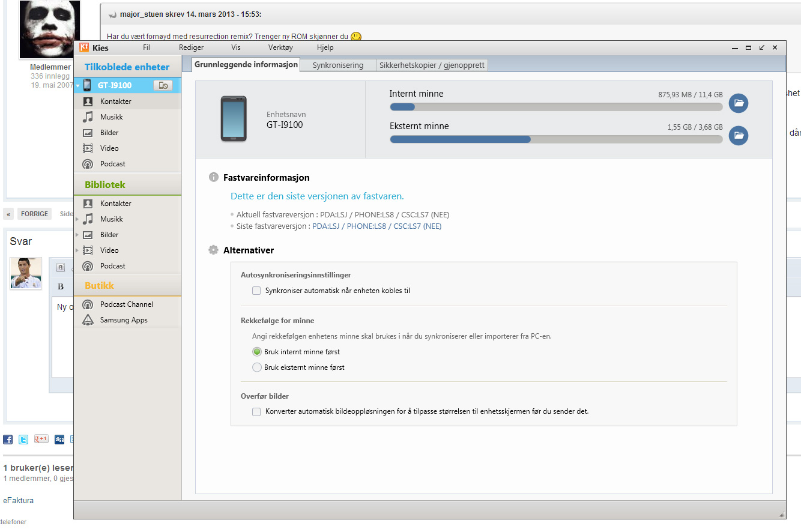This screenshot has width=801, height=532.
Task: Switch Kies to mini mode arrow icon
Action: (761, 47)
